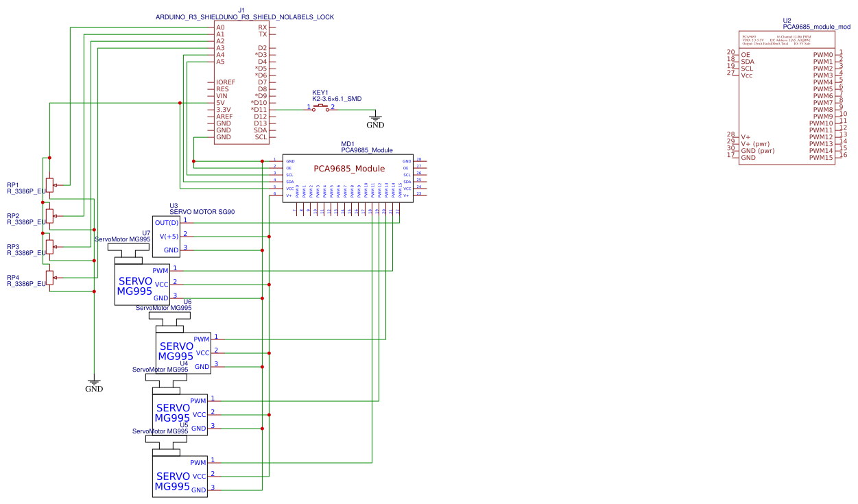Image resolution: width=858 pixels, height=504 pixels.
Task: Click the ARDUINO_R3_SHIELD component name text
Action: 245,16
